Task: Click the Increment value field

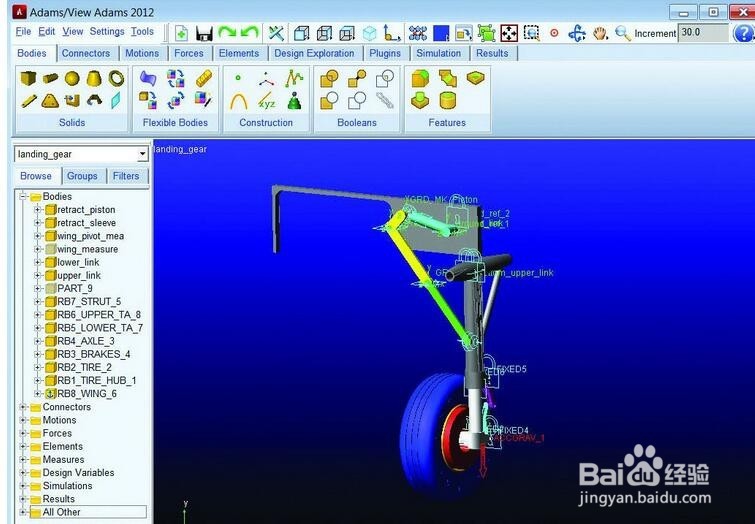Action: click(x=703, y=33)
